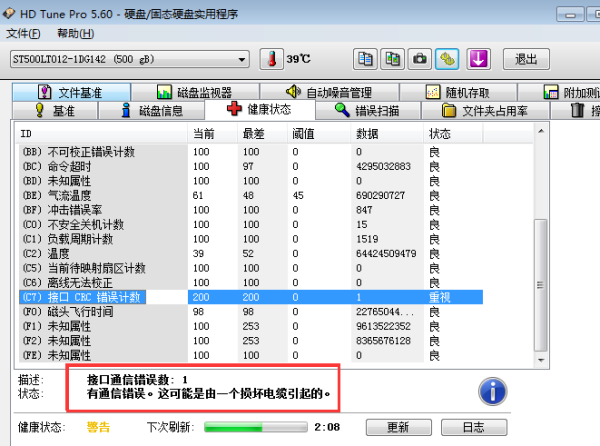The image size is (600, 446).
Task: Click the thermometer temperature icon
Action: pyautogui.click(x=272, y=59)
